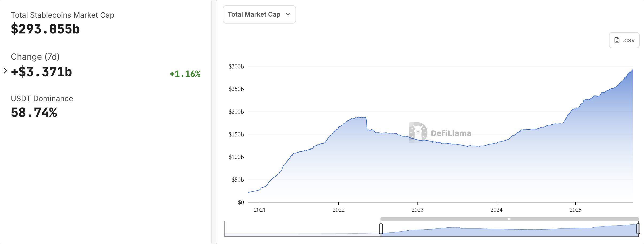The image size is (644, 244).
Task: Click the DefiLlama logo watermark icon
Action: 418,133
